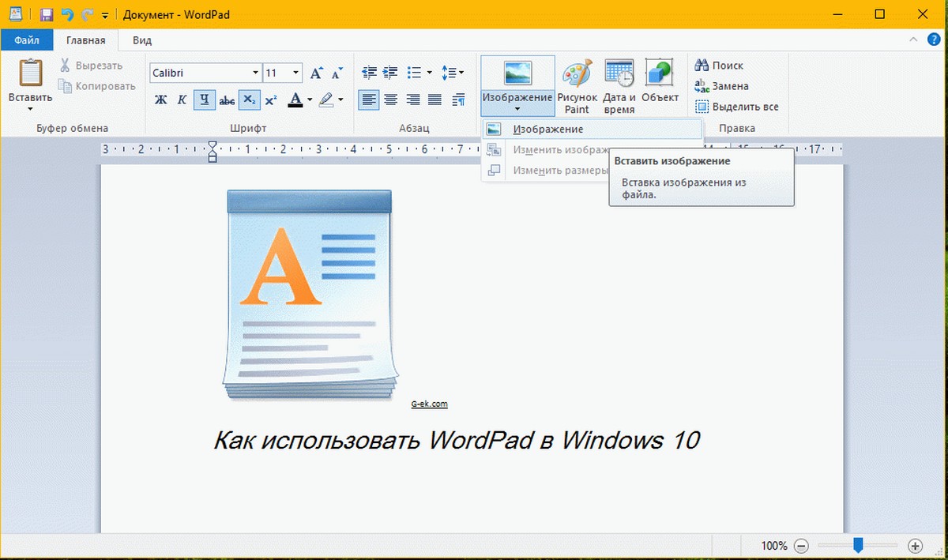
Task: Click the Redo icon in quick access toolbar
Action: click(87, 14)
